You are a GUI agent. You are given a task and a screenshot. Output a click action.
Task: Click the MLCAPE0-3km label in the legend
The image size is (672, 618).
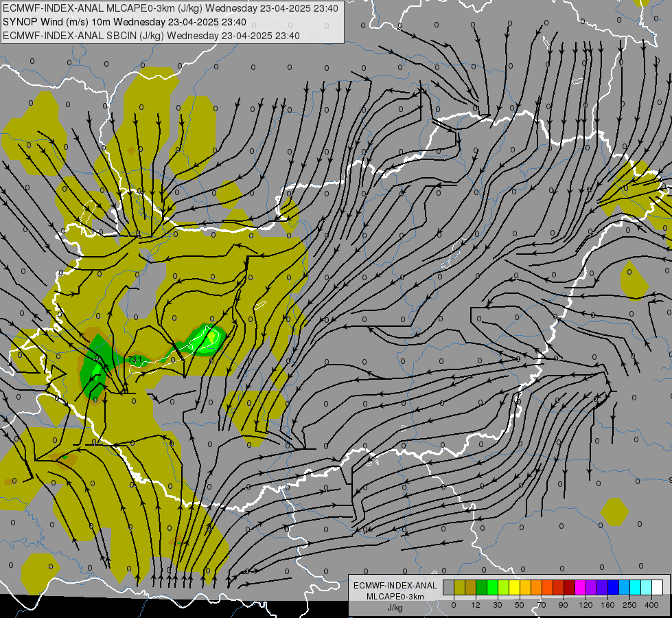click(395, 597)
